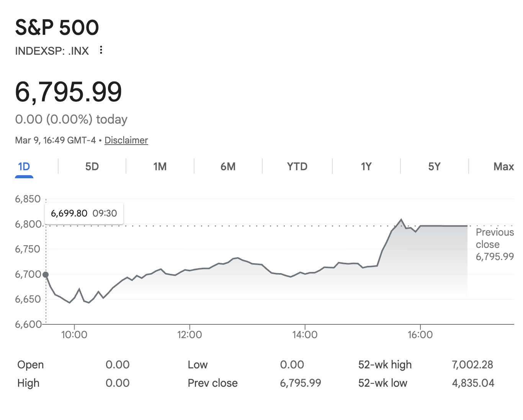The height and width of the screenshot is (420, 523).
Task: Click the current price 6,795.99
Action: [x=68, y=92]
